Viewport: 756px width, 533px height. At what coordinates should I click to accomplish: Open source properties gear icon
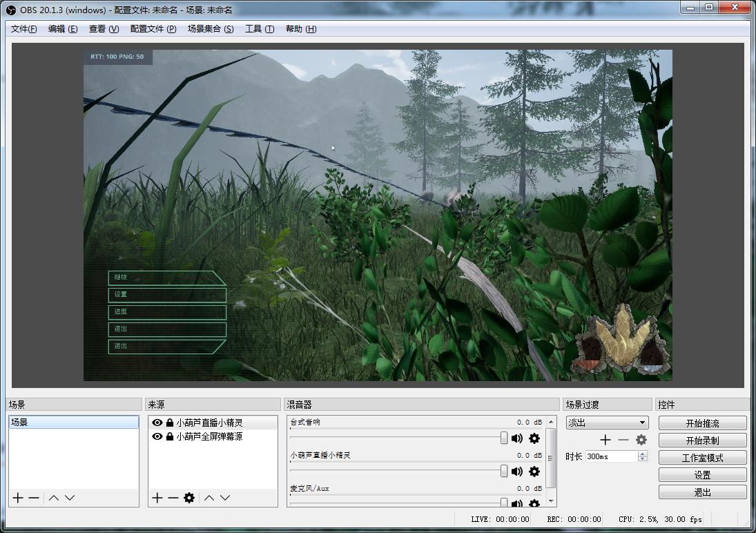point(189,498)
